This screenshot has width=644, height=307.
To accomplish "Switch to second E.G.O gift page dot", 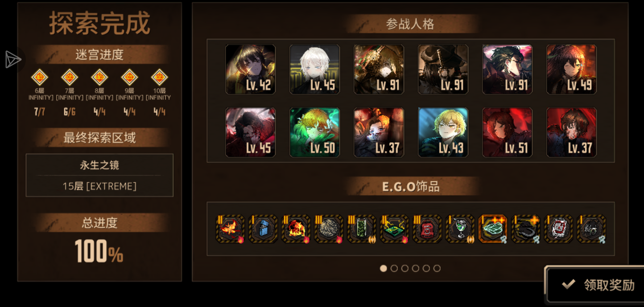I will point(394,268).
